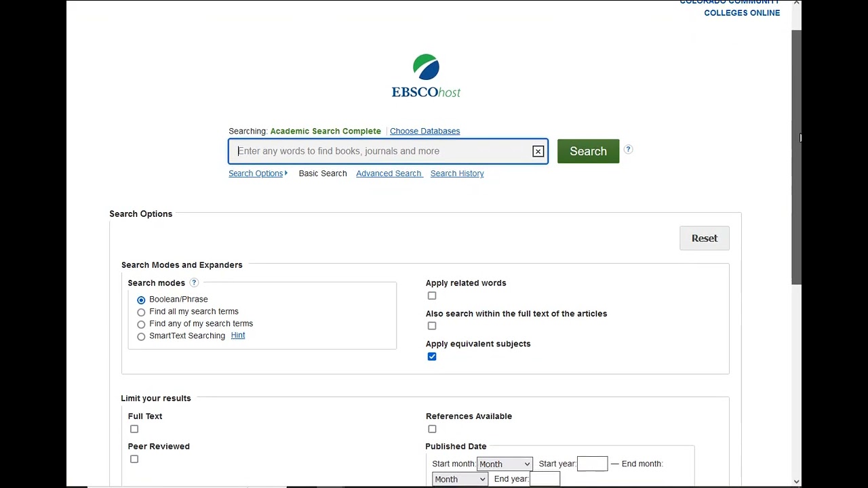Open Choose Databases link

(x=425, y=131)
